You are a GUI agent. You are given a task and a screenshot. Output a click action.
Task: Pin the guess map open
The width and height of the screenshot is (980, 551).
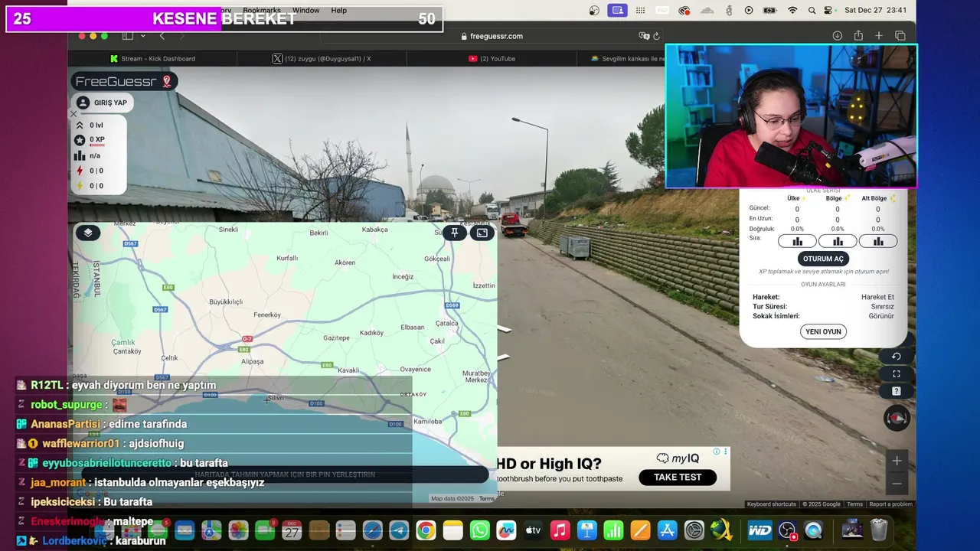[455, 233]
